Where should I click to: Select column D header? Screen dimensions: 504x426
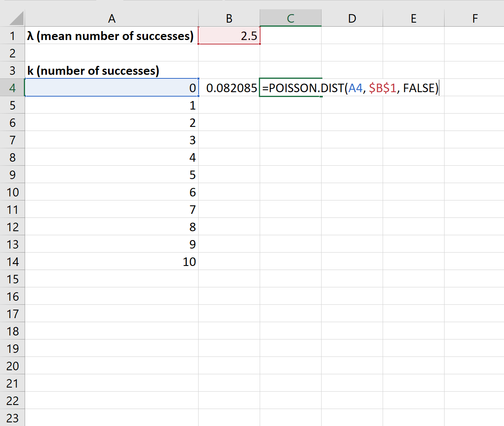pos(352,18)
